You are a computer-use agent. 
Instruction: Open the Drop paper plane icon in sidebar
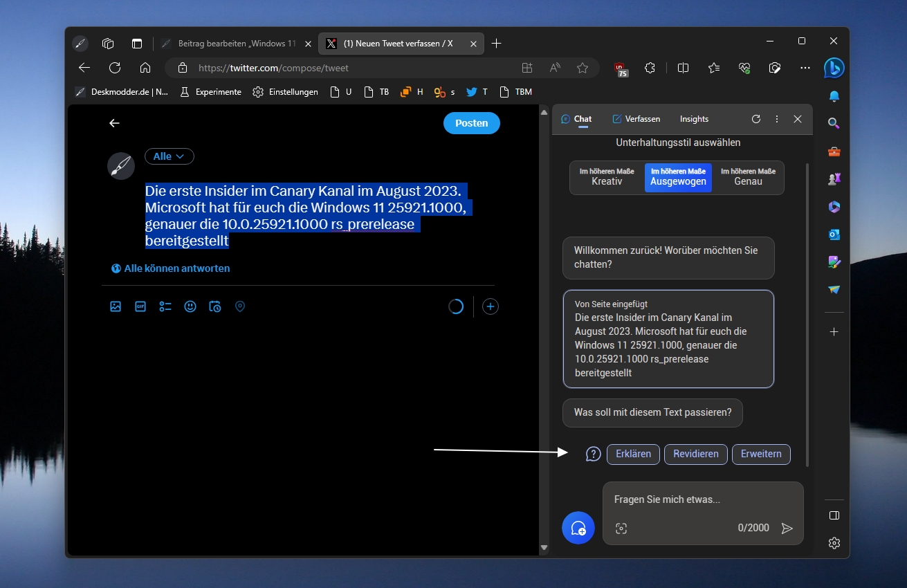[834, 290]
